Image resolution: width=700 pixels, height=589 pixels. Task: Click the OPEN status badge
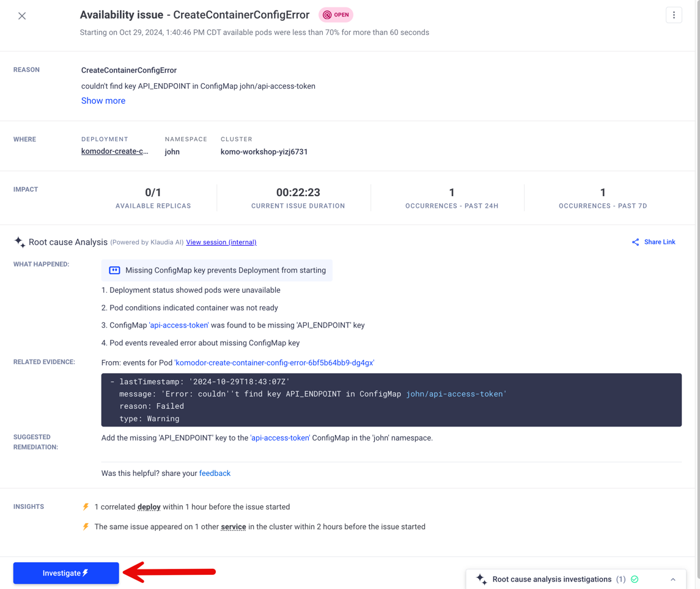(x=336, y=15)
